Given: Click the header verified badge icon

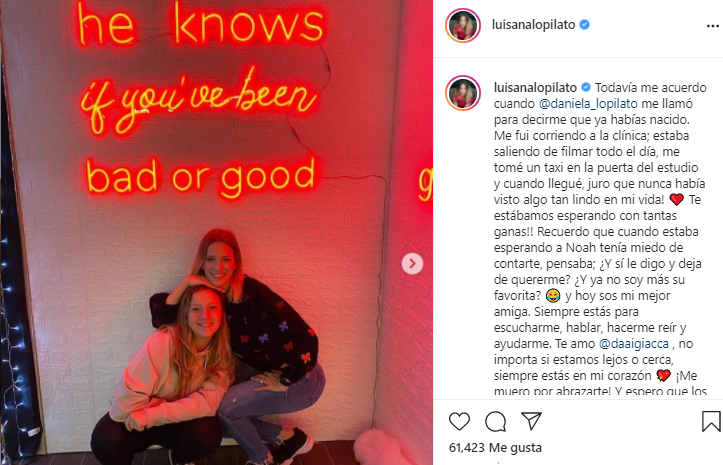Looking at the screenshot, I should pos(585,24).
